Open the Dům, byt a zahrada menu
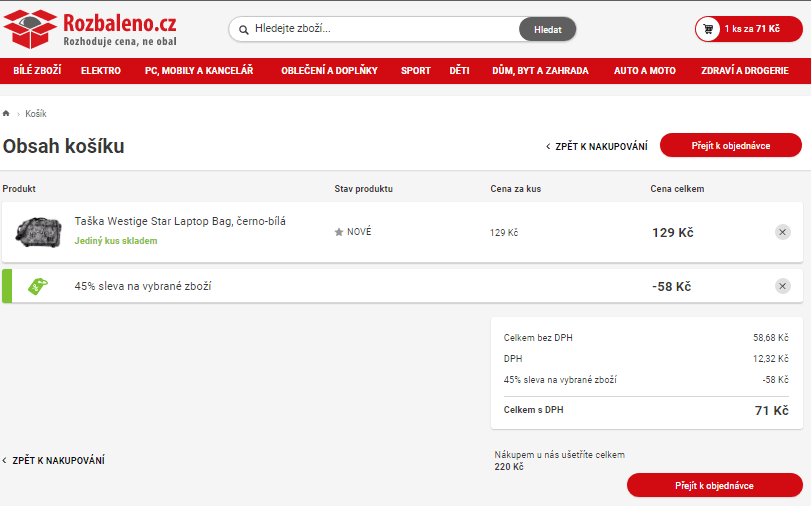The height and width of the screenshot is (506, 811). pos(540,71)
